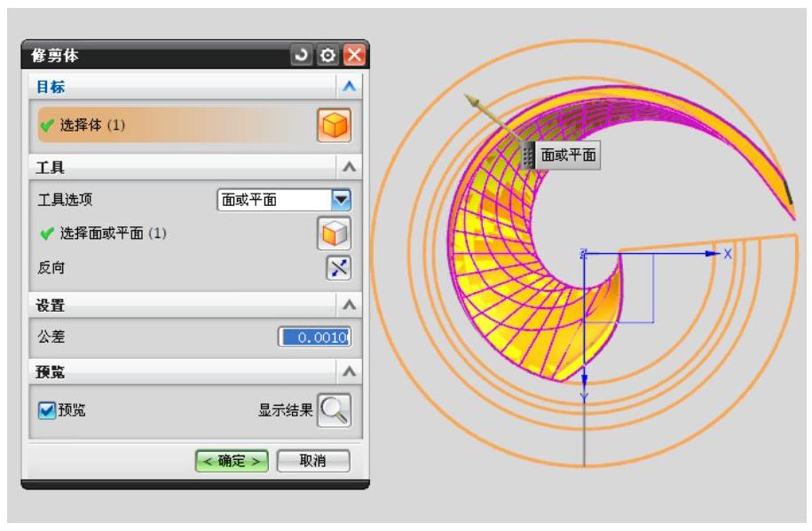This screenshot has width=812, height=531.
Task: Click the 显示结果 magnifier icon
Action: [334, 410]
